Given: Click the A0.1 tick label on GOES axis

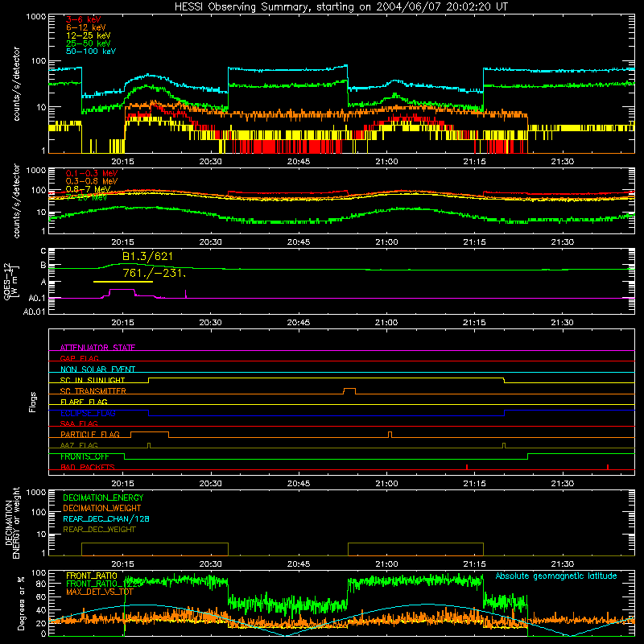Looking at the screenshot, I should coord(37,298).
